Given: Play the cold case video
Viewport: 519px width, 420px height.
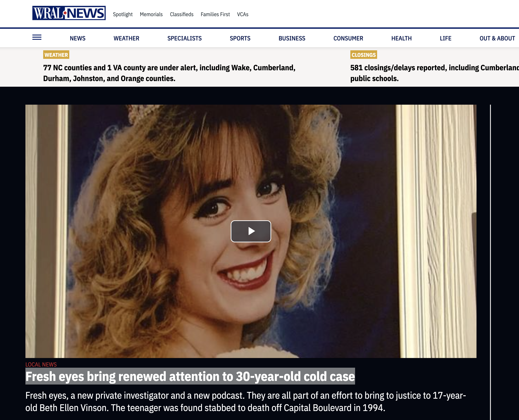Looking at the screenshot, I should tap(251, 231).
